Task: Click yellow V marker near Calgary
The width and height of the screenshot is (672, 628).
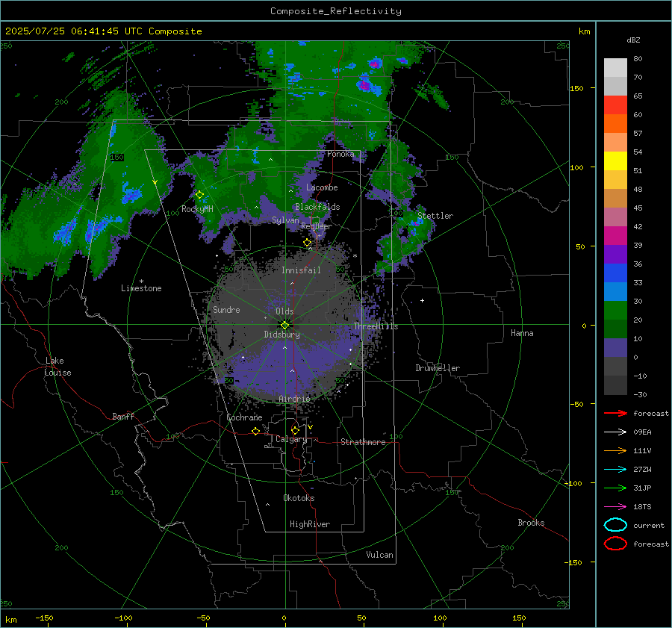Action: 311,427
